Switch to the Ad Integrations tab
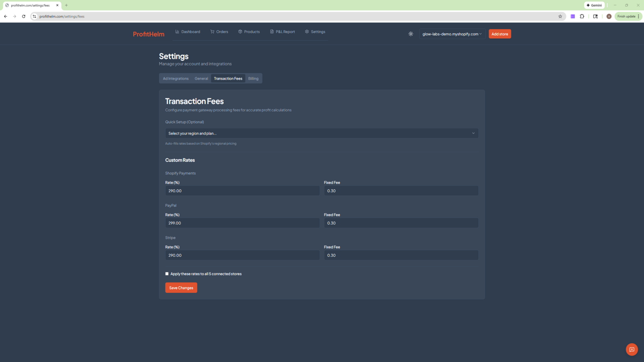This screenshot has width=644, height=362. (x=175, y=78)
